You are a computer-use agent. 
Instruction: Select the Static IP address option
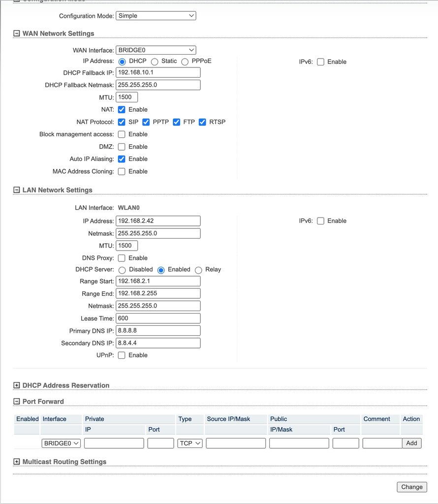pos(155,62)
